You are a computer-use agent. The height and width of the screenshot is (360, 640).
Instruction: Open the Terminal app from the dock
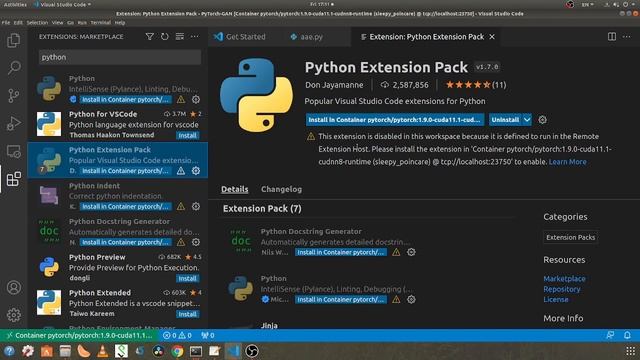[196, 351]
